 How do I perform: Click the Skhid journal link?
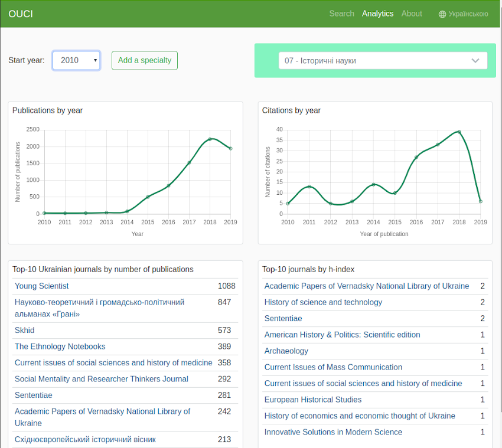coord(24,331)
